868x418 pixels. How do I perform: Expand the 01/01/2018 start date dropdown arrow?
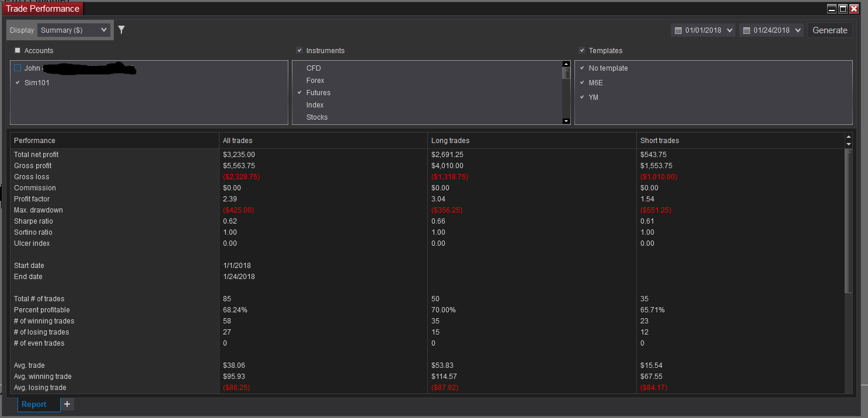point(728,30)
